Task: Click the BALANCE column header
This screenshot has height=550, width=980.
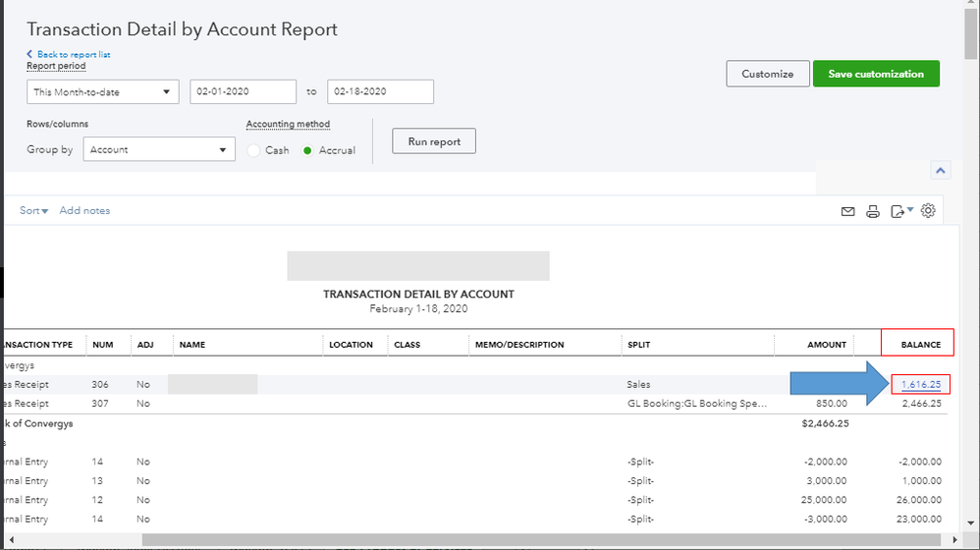Action: tap(920, 345)
